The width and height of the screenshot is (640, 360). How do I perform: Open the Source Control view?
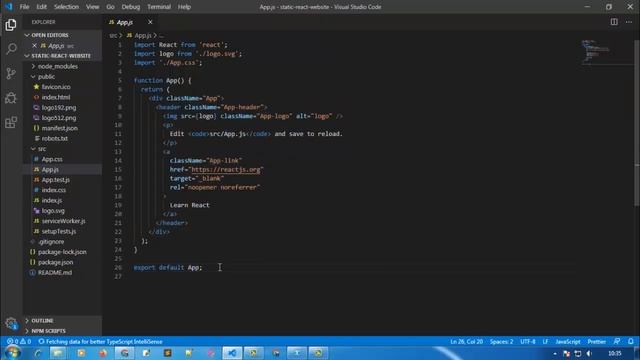point(11,73)
